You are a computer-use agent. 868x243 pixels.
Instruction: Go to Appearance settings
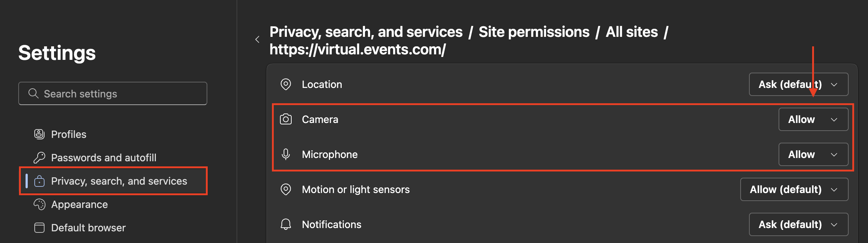(80, 204)
